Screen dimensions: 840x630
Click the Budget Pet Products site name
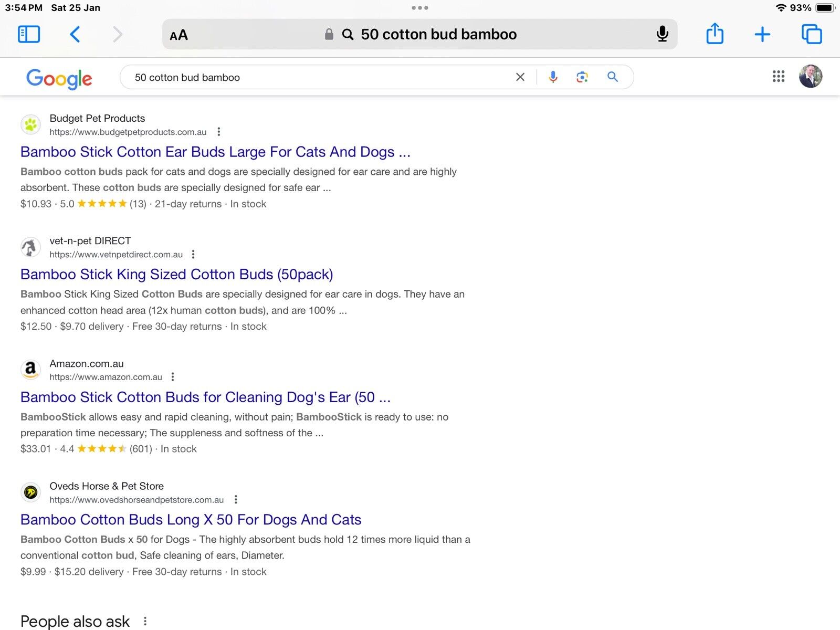tap(97, 119)
